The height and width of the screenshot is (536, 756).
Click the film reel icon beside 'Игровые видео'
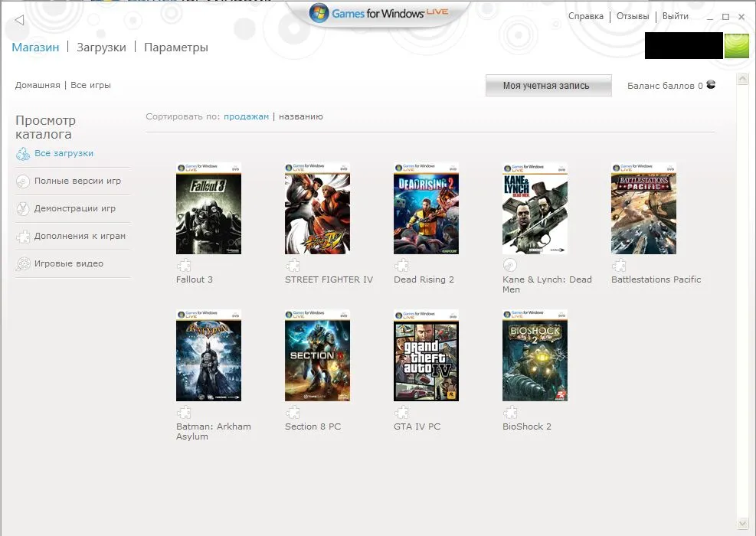(x=23, y=263)
